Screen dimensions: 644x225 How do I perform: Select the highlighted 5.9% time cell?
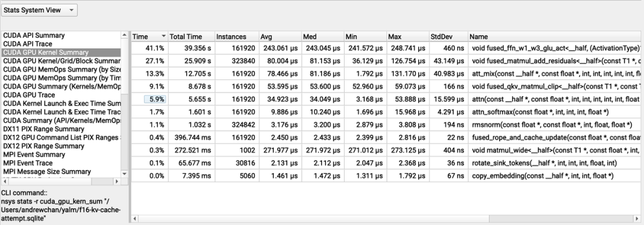coord(155,99)
